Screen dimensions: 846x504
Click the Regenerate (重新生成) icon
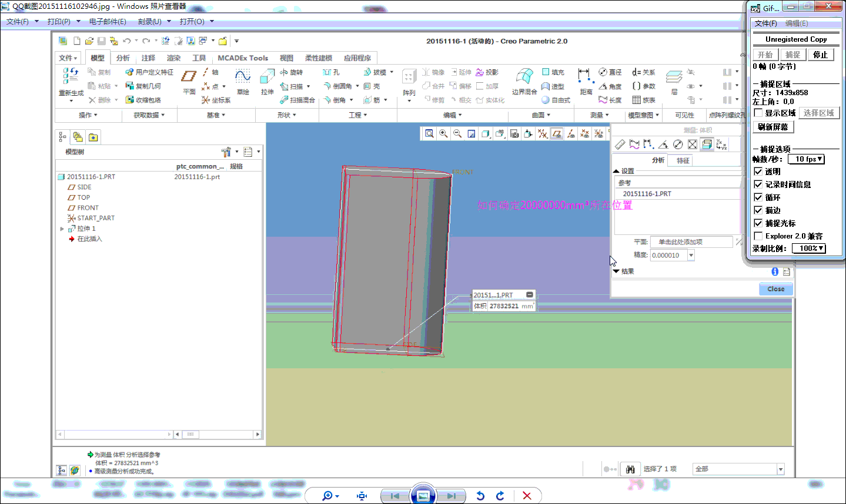point(71,77)
